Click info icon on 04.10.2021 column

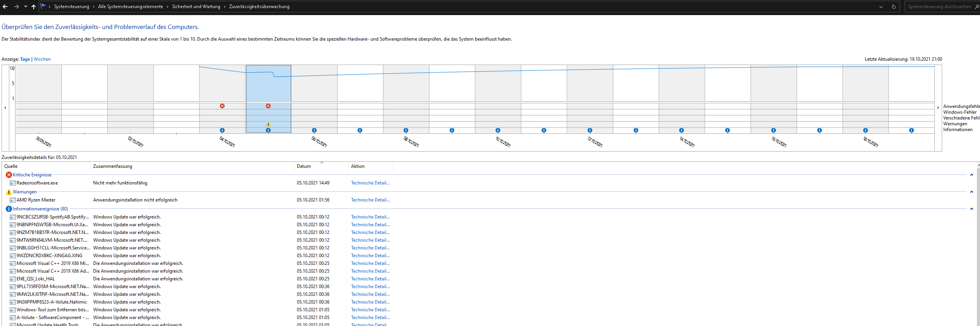(222, 130)
